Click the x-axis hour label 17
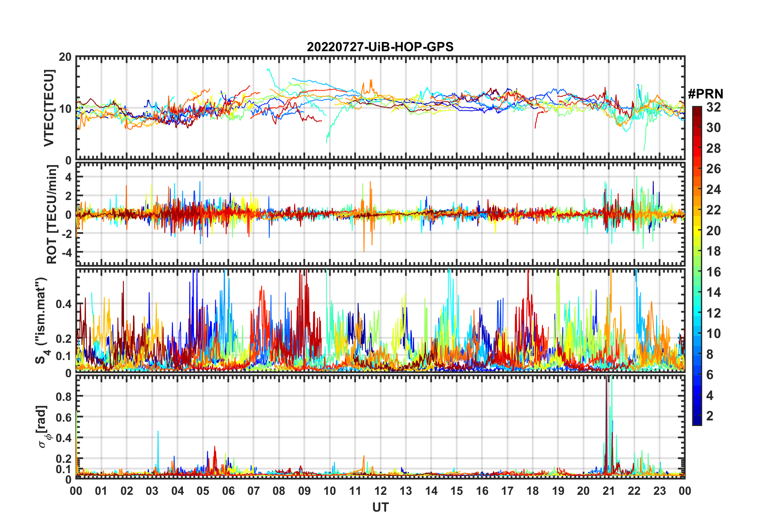Viewport: 761px width, 532px height. coord(507,491)
